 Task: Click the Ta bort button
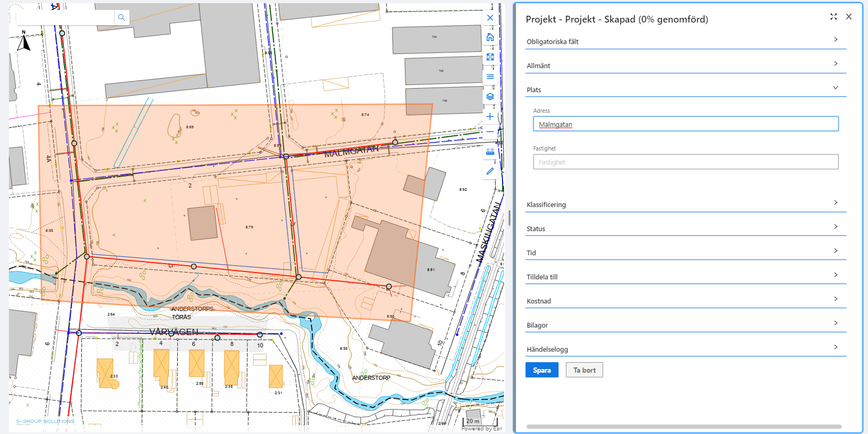tap(584, 370)
